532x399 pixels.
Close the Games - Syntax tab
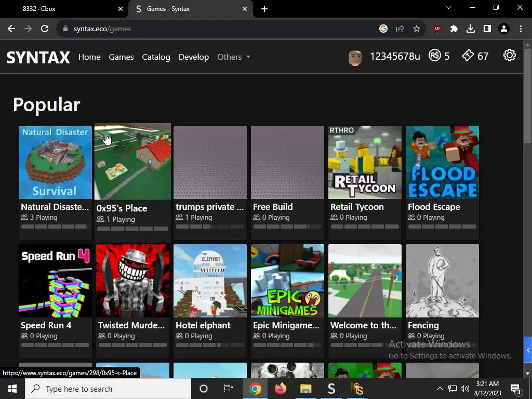245,9
